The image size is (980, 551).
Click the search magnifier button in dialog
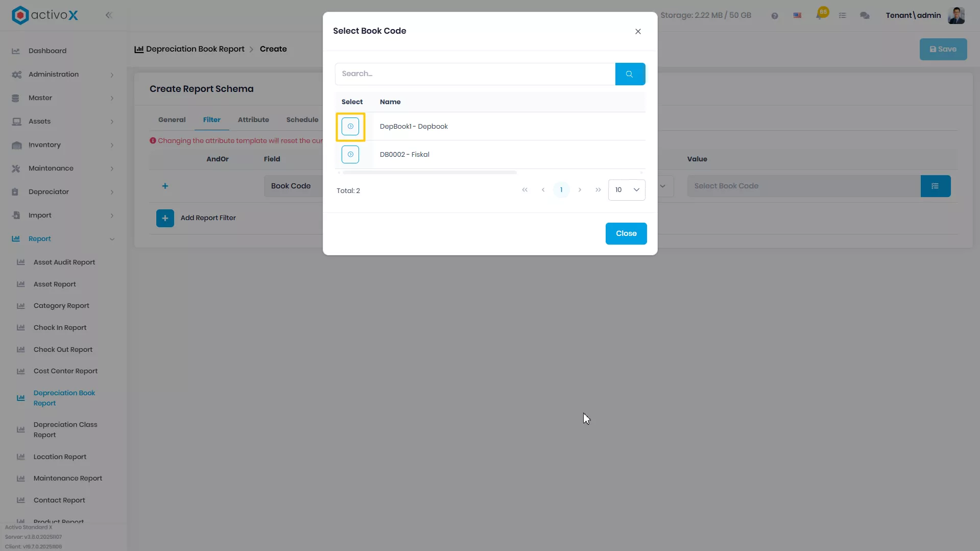tap(630, 74)
